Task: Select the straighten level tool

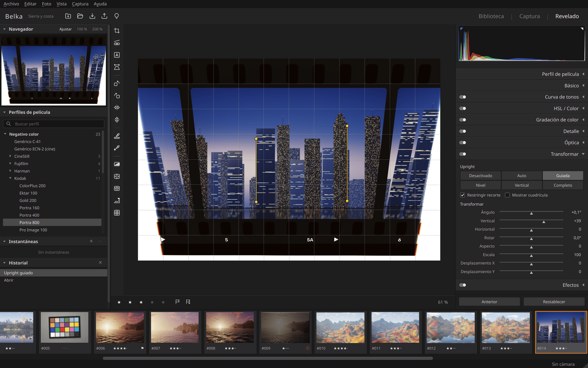Action: [117, 43]
